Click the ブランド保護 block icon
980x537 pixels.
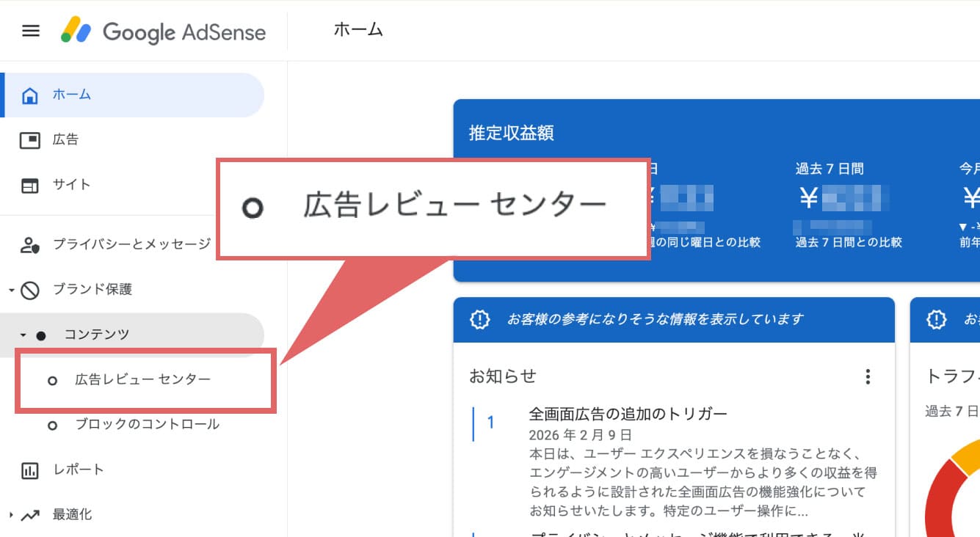(x=29, y=289)
